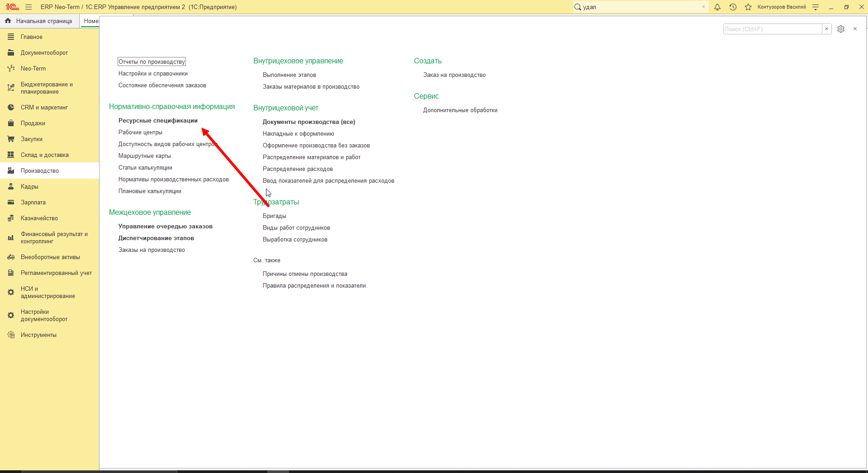868x473 pixels.
Task: Open Диспетчирование этапов link
Action: pyautogui.click(x=156, y=238)
